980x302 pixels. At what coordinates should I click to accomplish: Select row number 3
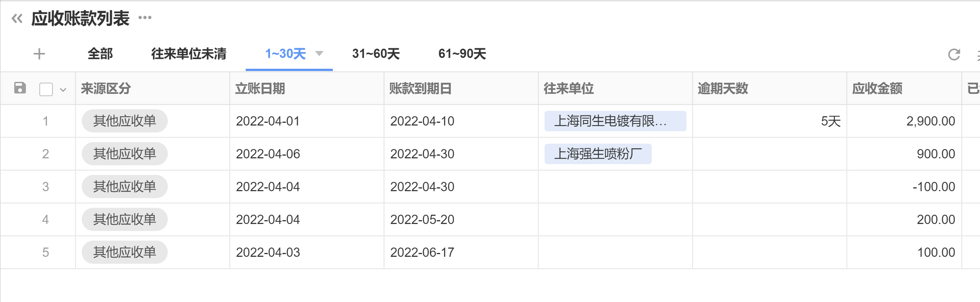tap(46, 187)
